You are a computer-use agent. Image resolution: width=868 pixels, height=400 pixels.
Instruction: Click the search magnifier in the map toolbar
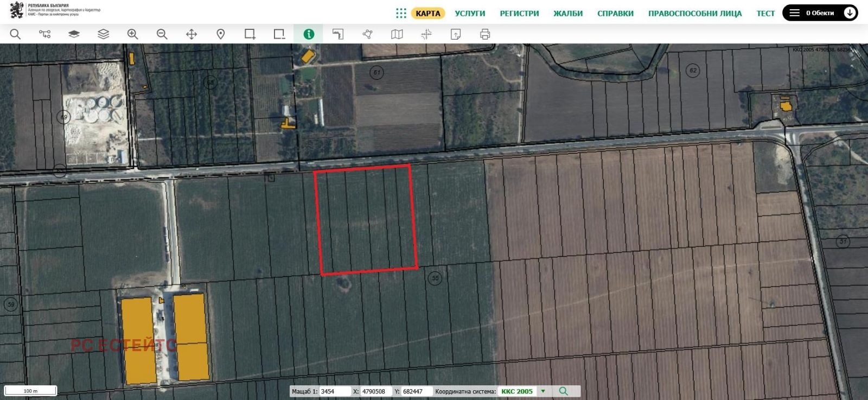pyautogui.click(x=15, y=34)
